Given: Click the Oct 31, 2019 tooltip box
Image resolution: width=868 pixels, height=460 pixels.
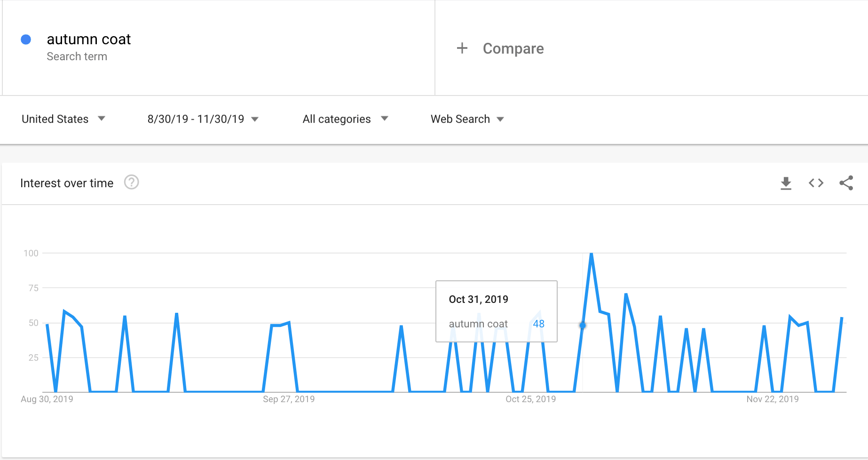Looking at the screenshot, I should (496, 311).
